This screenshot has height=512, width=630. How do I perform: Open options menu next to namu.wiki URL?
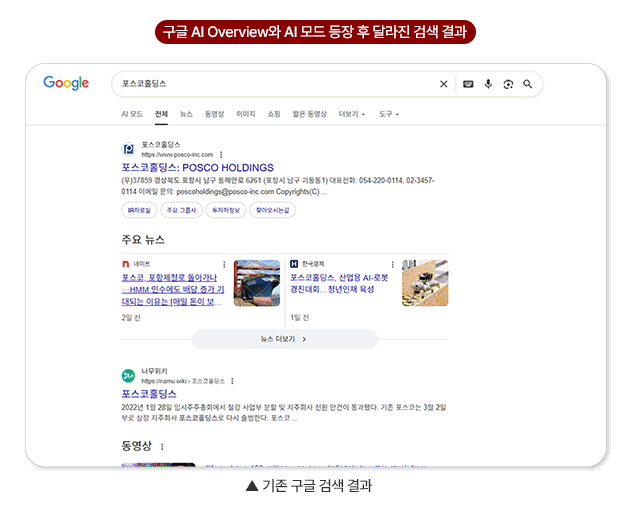pyautogui.click(x=232, y=381)
